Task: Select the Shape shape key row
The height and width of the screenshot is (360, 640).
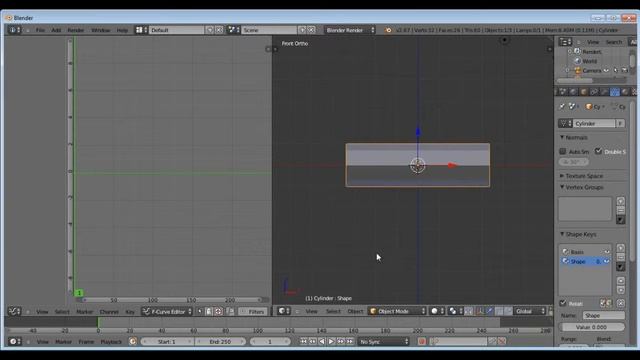Action: [x=586, y=261]
